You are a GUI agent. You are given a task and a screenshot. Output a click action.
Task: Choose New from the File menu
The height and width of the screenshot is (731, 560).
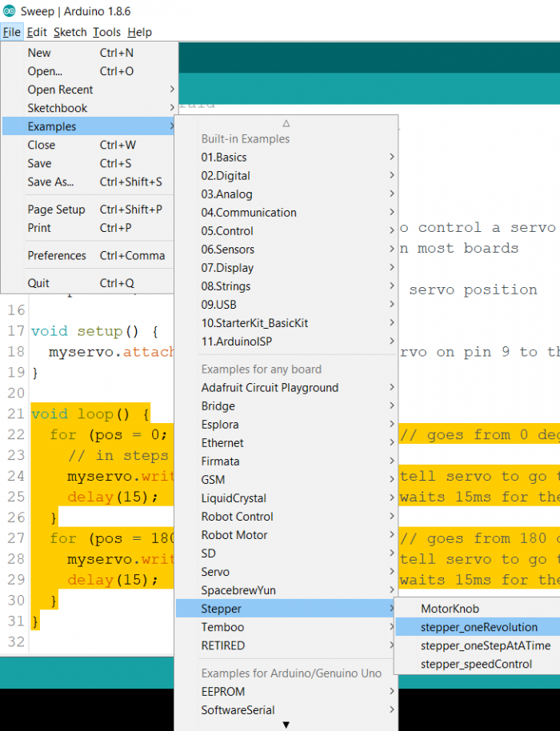click(x=89, y=53)
